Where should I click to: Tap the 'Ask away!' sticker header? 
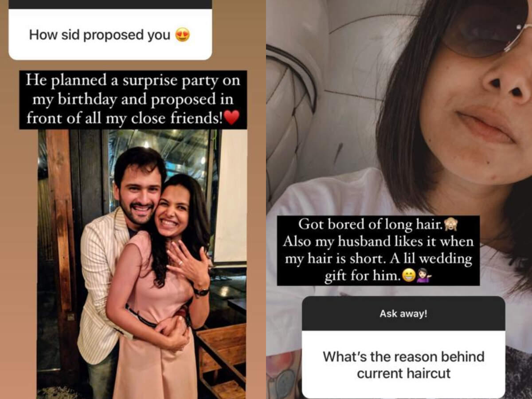(403, 314)
